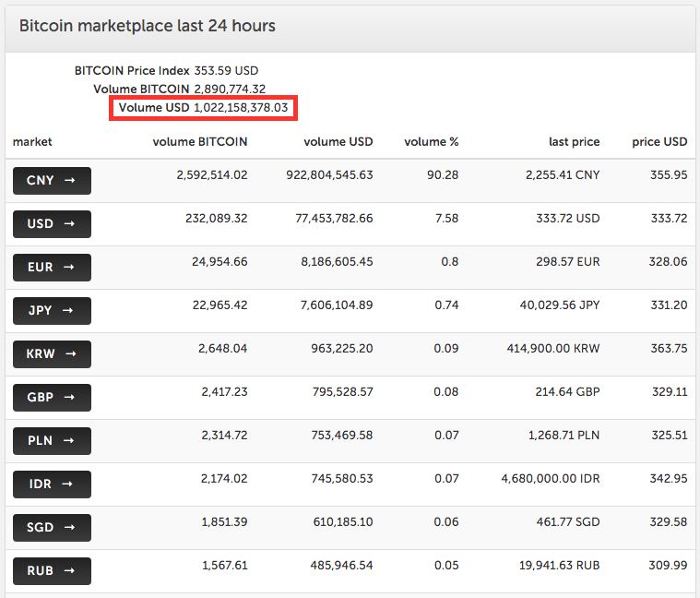This screenshot has width=700, height=598.
Task: Open the PLN market button
Action: click(x=52, y=441)
